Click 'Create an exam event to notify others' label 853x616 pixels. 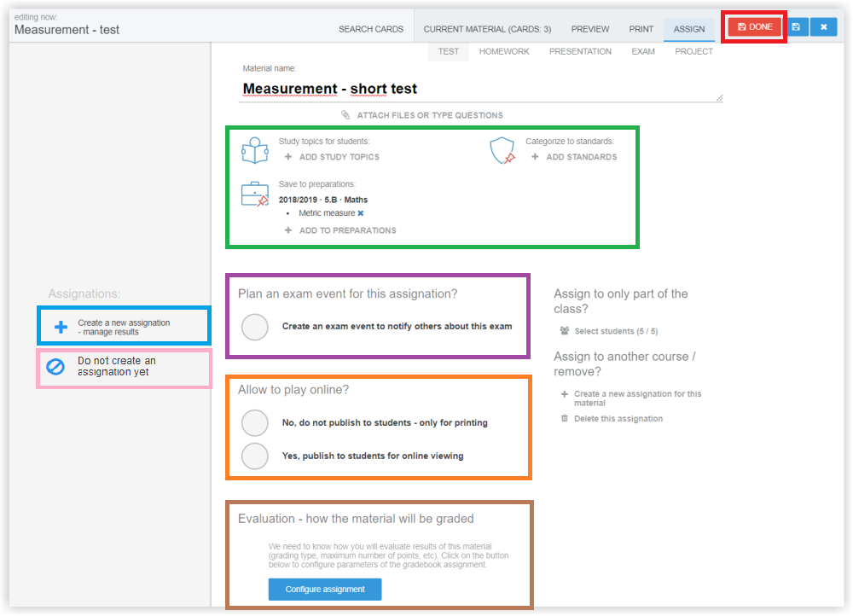coord(397,327)
